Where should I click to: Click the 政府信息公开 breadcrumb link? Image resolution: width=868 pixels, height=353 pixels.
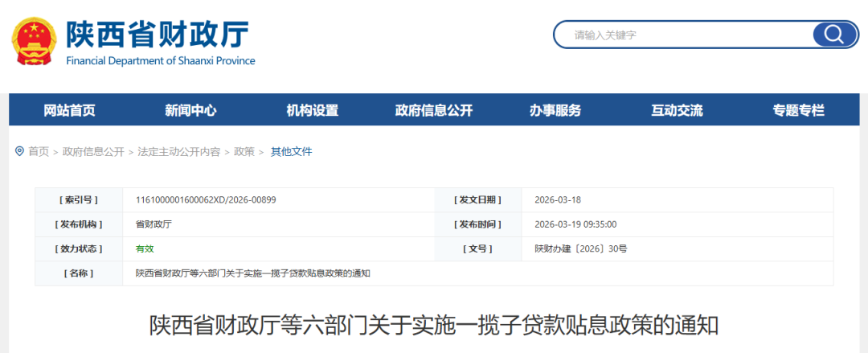point(93,151)
